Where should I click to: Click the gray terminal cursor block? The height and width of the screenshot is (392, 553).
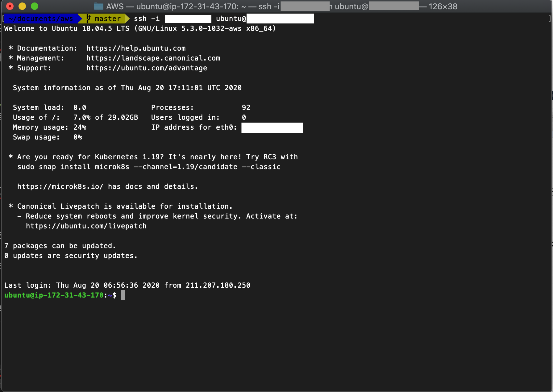coord(123,295)
